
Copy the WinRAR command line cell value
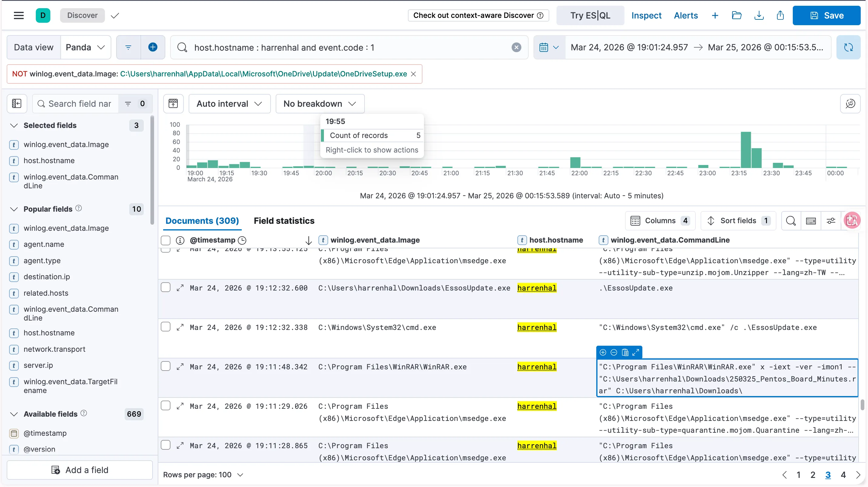[x=625, y=353]
